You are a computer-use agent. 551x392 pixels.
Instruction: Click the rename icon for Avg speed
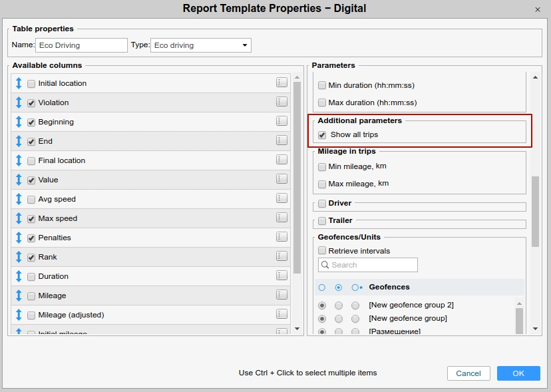pyautogui.click(x=282, y=198)
